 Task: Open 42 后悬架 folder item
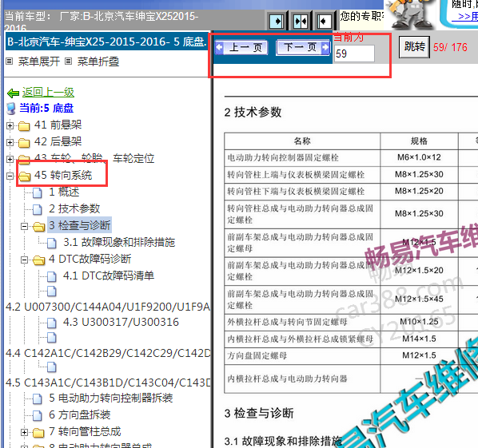pos(58,141)
